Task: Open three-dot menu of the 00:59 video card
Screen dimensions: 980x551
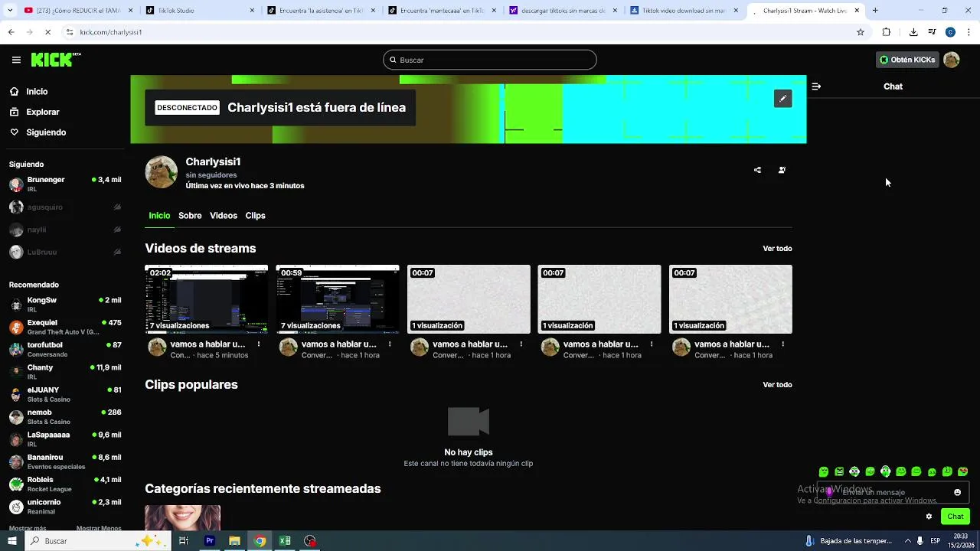Action: (390, 344)
